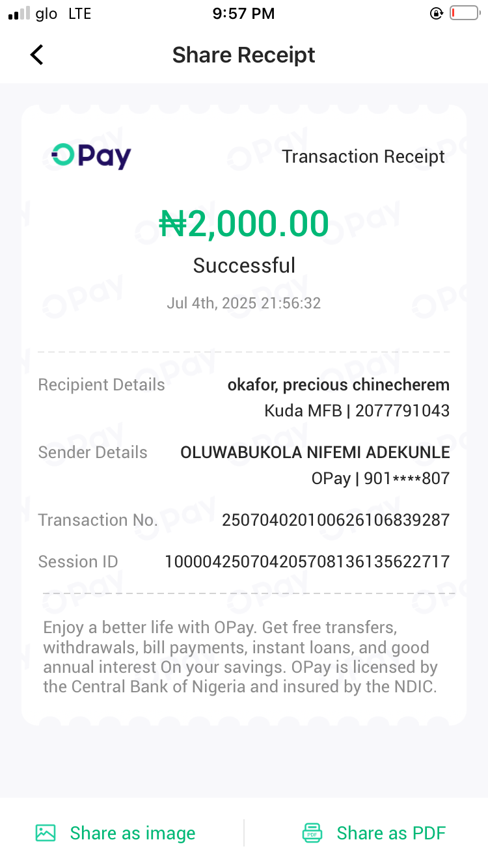Viewport: 488px width, 868px height.
Task: Tap the cellular signal bars icon
Action: [20, 14]
